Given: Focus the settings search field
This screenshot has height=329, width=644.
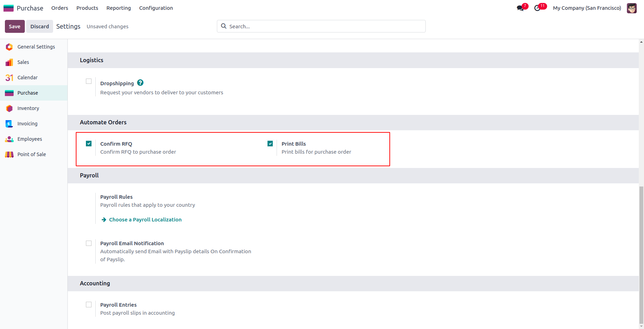Looking at the screenshot, I should (x=325, y=27).
